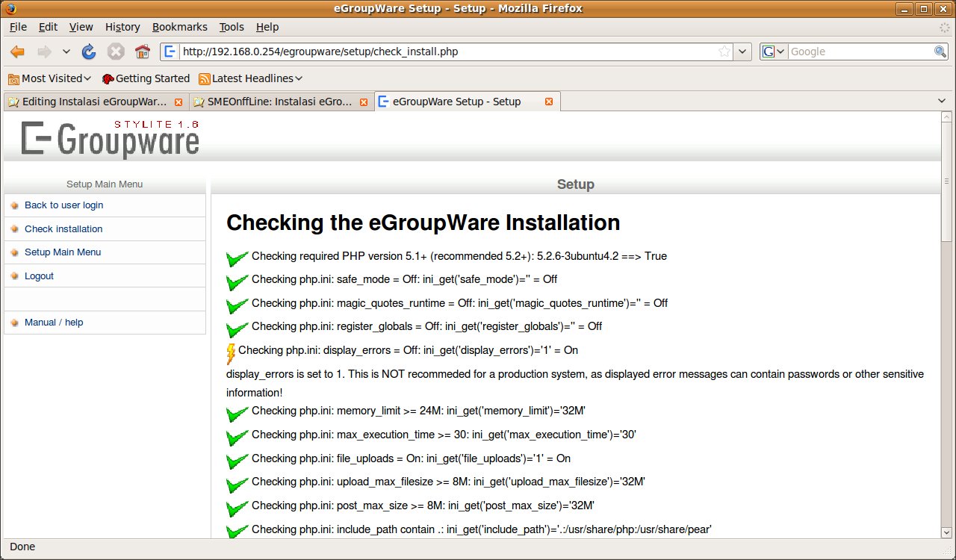Click the yellow lightning warning icon for display_errors

[x=231, y=353]
